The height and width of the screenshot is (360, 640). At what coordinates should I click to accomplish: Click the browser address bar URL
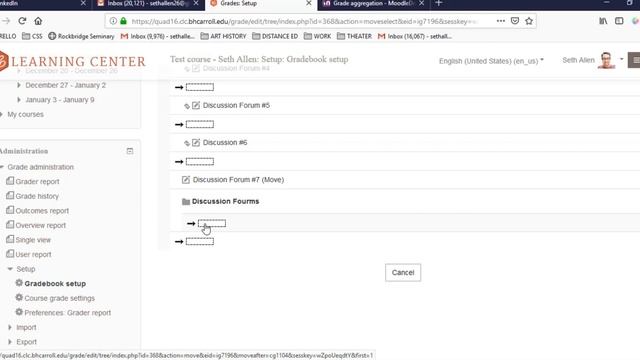pos(304,21)
